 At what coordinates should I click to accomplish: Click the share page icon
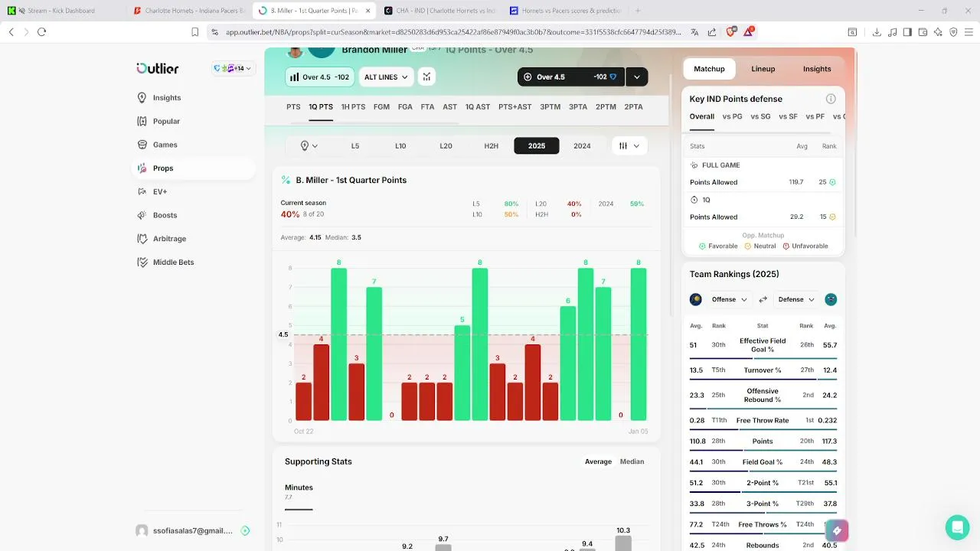tap(712, 32)
